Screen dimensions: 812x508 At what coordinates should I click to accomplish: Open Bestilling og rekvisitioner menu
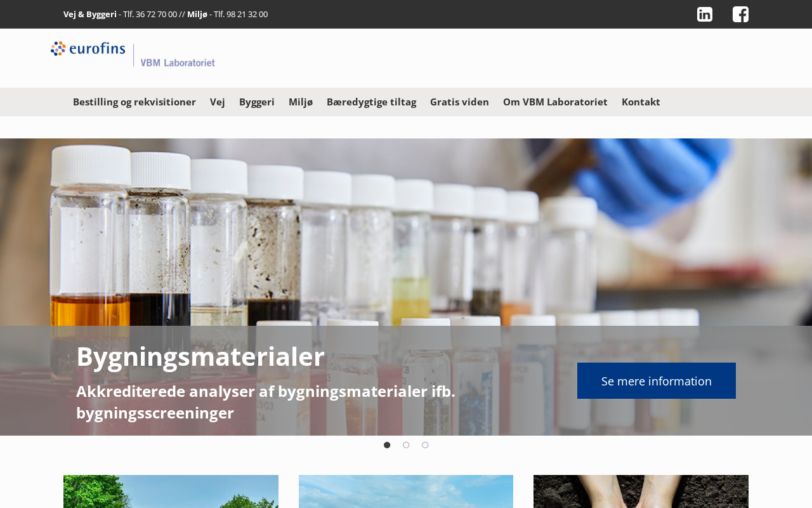134,102
